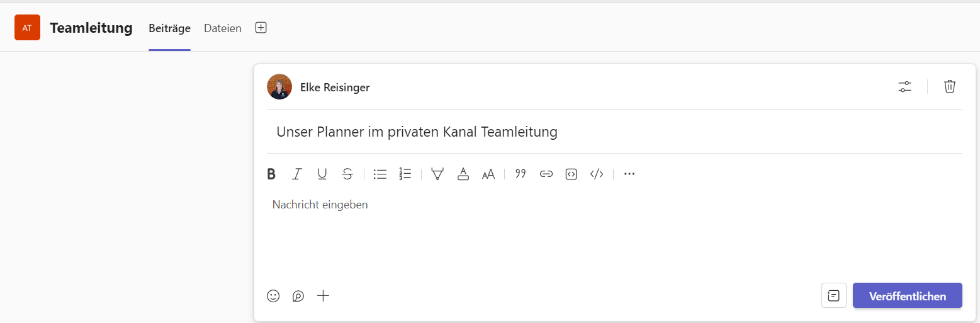Viewport: 980px width, 323px height.
Task: Apply quote formatting
Action: (x=521, y=174)
